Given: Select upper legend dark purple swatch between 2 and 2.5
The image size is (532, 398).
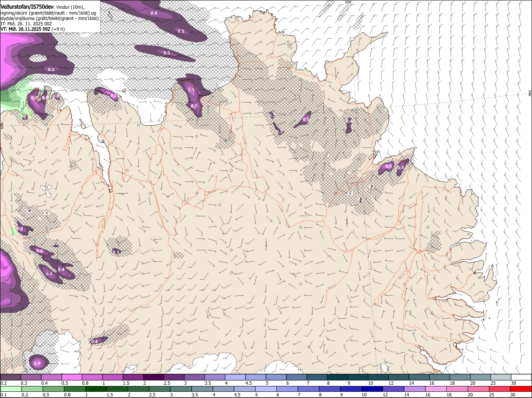Looking at the screenshot, I should [x=153, y=377].
